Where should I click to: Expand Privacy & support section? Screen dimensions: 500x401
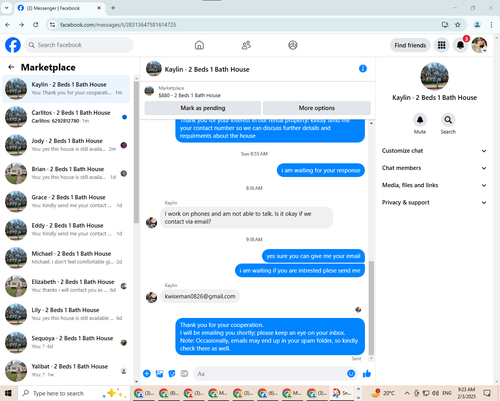point(434,203)
